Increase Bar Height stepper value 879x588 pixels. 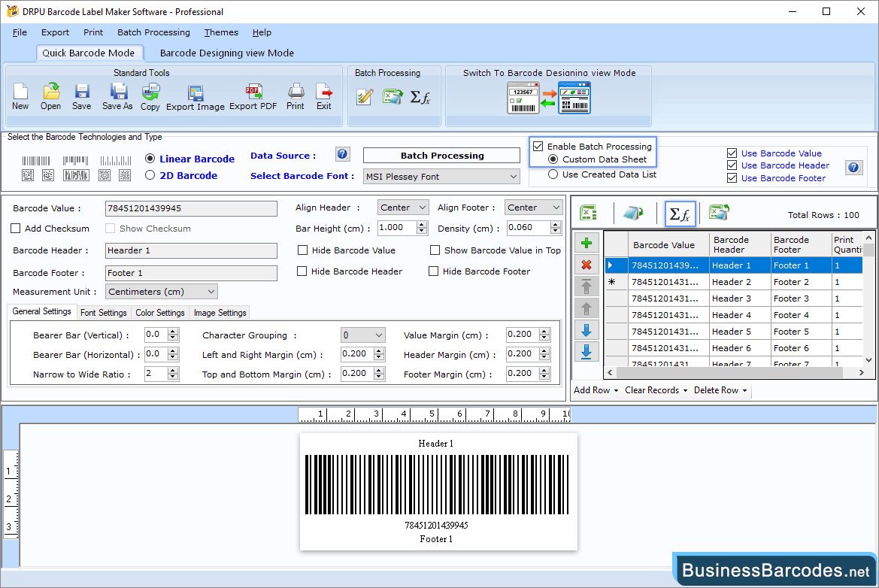pyautogui.click(x=422, y=224)
